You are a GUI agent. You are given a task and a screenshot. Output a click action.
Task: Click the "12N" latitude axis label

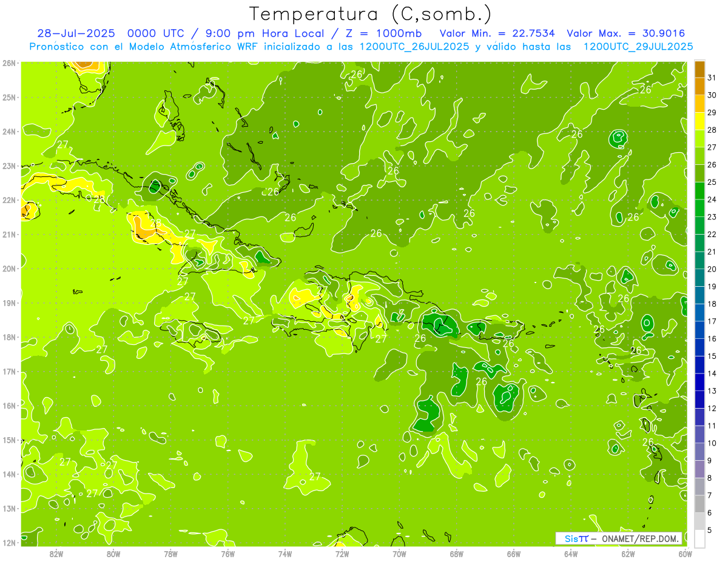(9, 543)
